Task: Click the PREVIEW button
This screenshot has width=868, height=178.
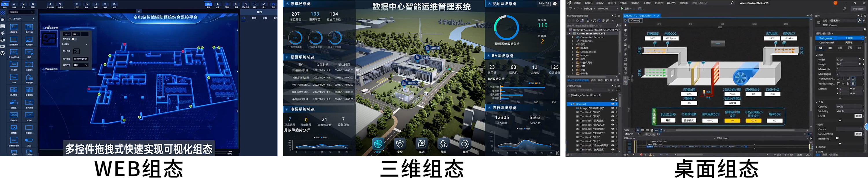Action: 858,9
